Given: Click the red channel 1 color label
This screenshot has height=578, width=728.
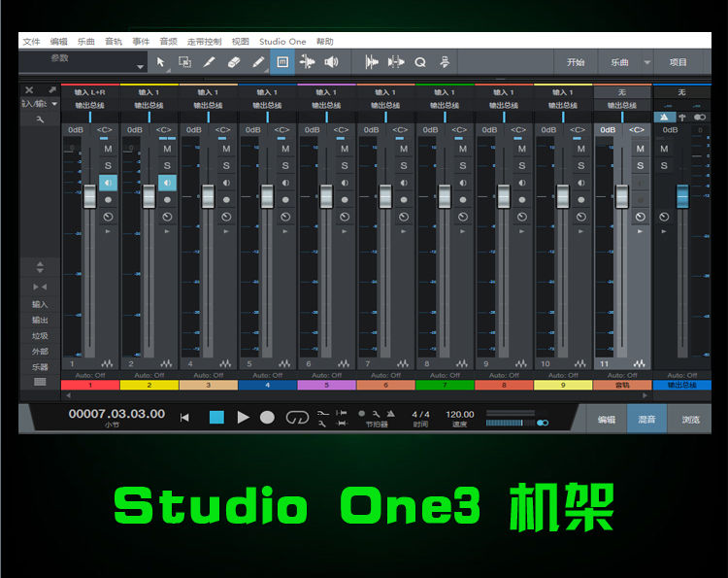Looking at the screenshot, I should 90,386.
